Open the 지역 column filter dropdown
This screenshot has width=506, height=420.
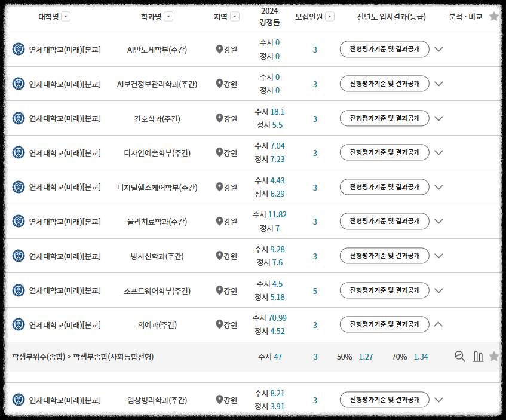235,17
